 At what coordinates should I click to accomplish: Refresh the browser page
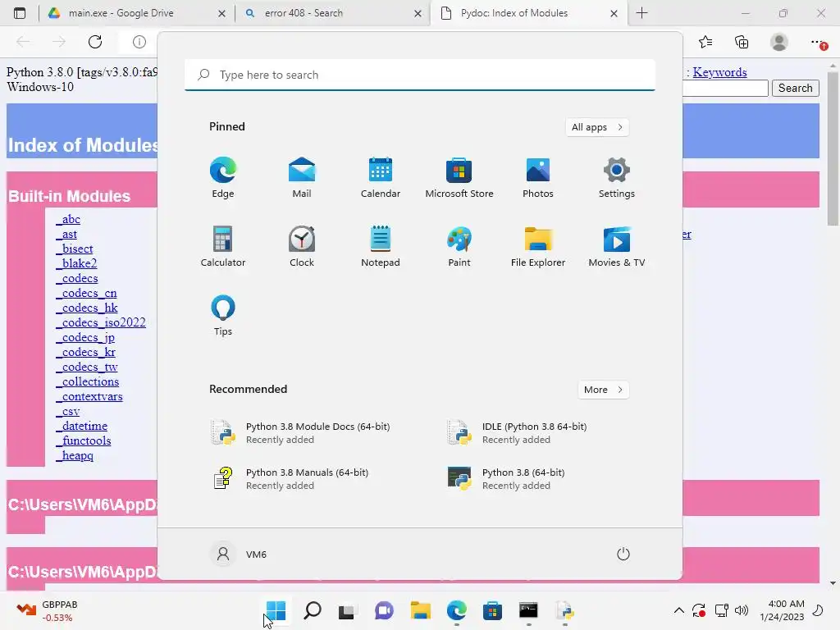[95, 42]
